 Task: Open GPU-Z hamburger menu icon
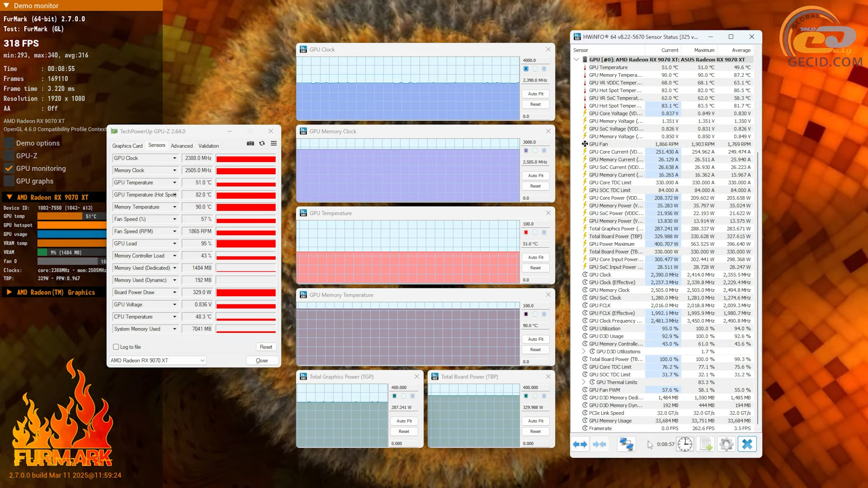coord(274,143)
